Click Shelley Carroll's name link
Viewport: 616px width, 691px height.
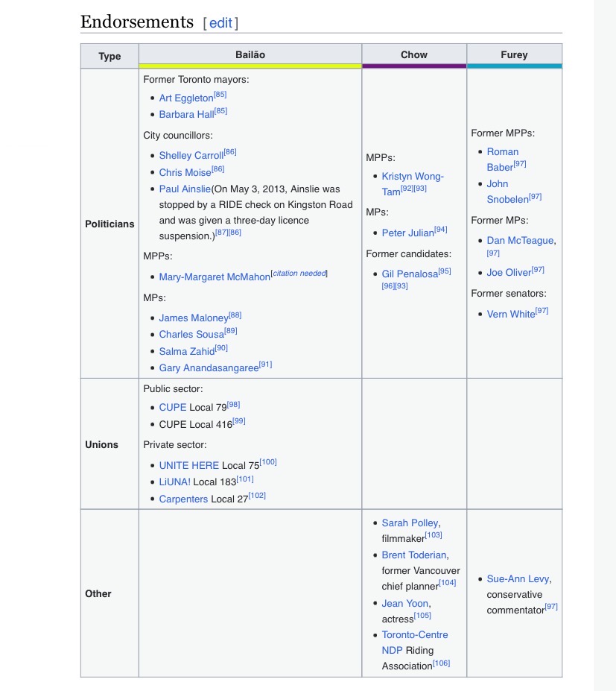click(191, 156)
